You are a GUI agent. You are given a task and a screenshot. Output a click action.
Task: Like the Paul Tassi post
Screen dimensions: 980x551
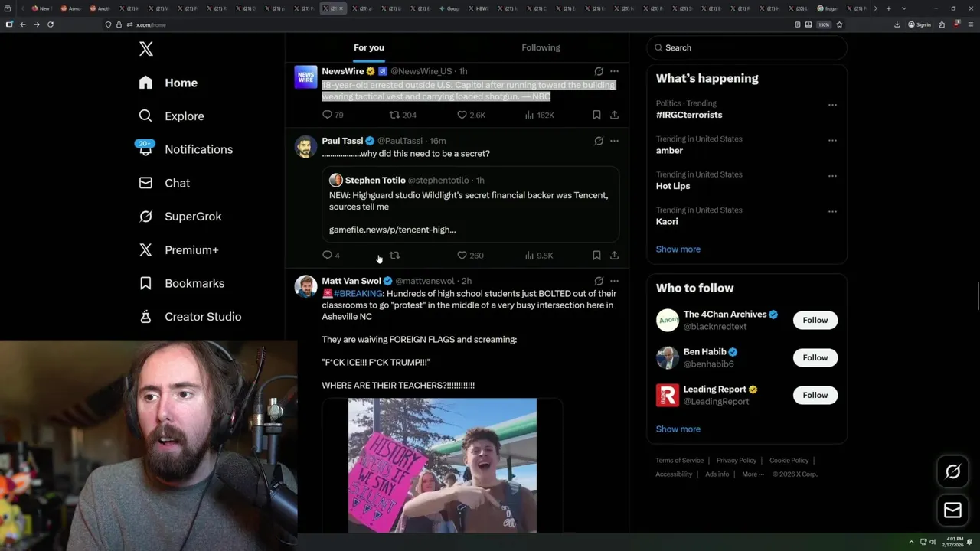(470, 256)
